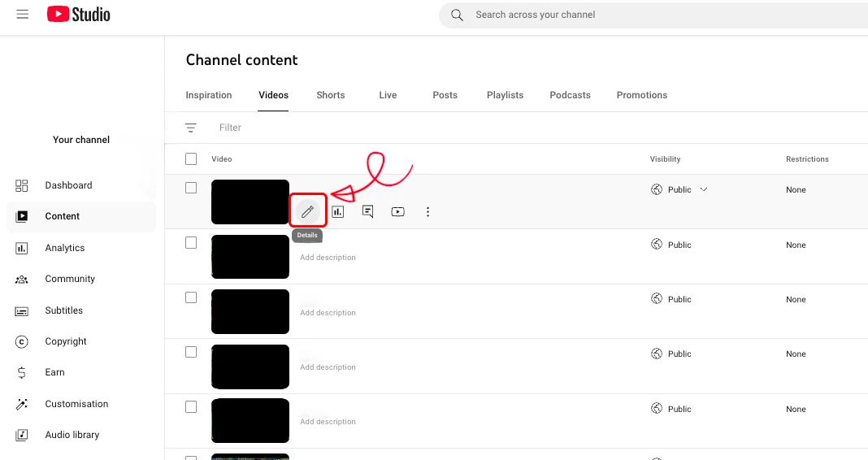Tick the checkbox of the fifth listed video
868x460 pixels.
pos(191,407)
